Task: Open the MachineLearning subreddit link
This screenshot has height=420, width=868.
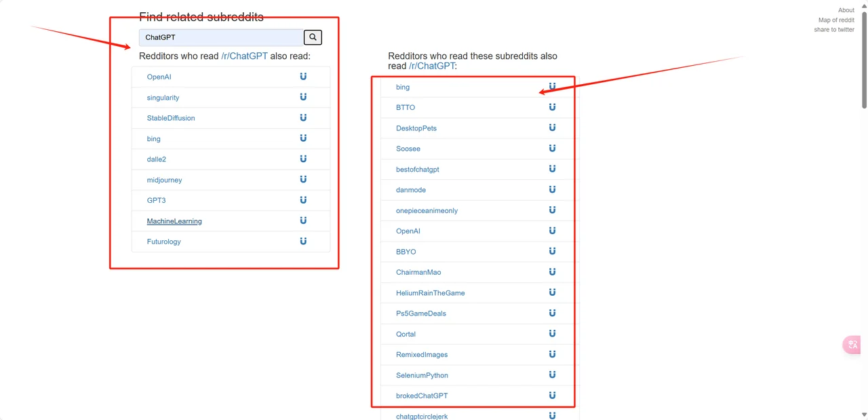Action: 174,221
